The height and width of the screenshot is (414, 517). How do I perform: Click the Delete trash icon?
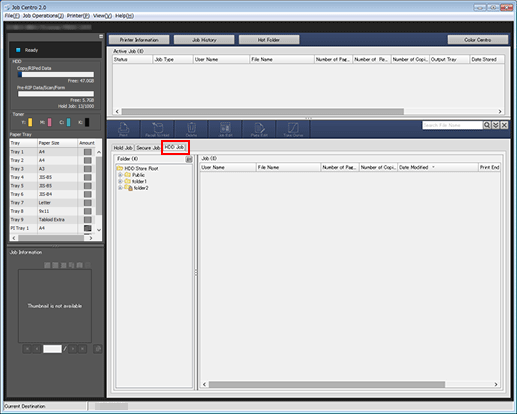[191, 129]
